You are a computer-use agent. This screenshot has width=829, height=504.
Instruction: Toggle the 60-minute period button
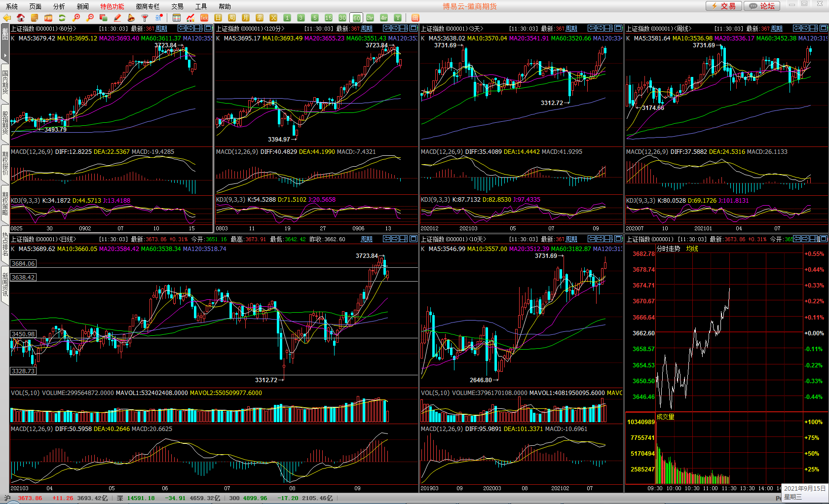coord(356,18)
